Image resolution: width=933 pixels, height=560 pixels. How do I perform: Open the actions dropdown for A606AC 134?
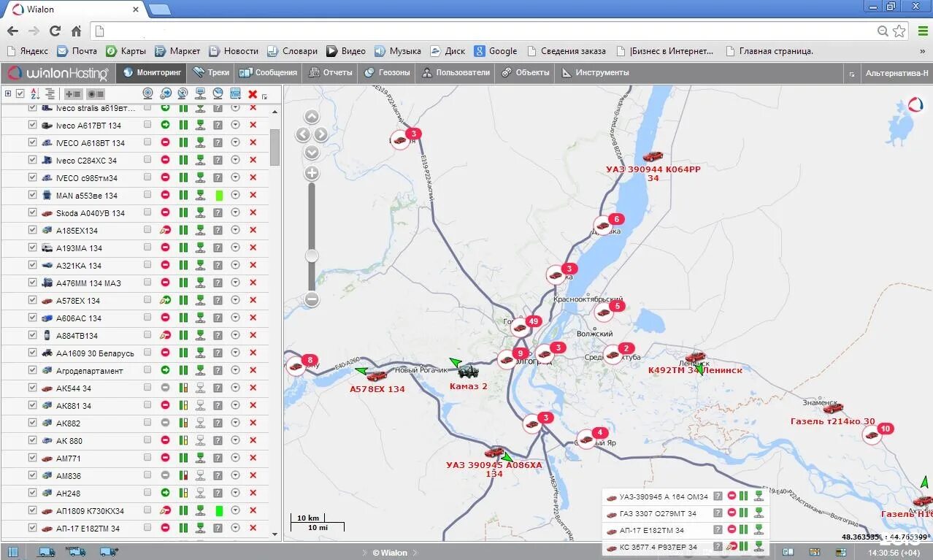pos(235,318)
